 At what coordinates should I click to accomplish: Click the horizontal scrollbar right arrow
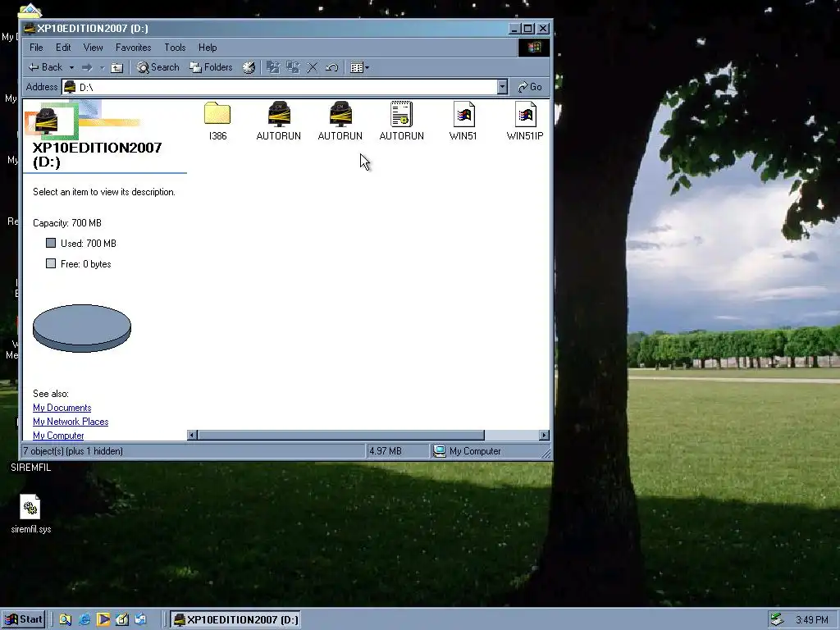pos(545,435)
